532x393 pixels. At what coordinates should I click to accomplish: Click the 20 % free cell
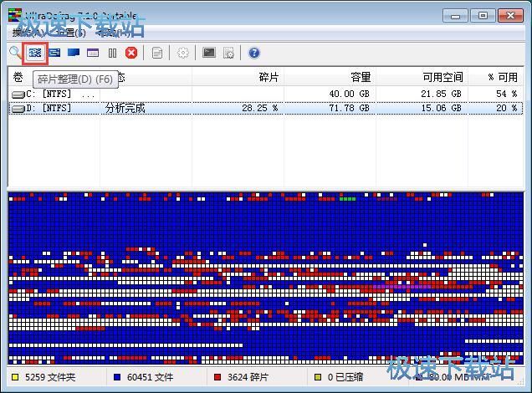[507, 108]
